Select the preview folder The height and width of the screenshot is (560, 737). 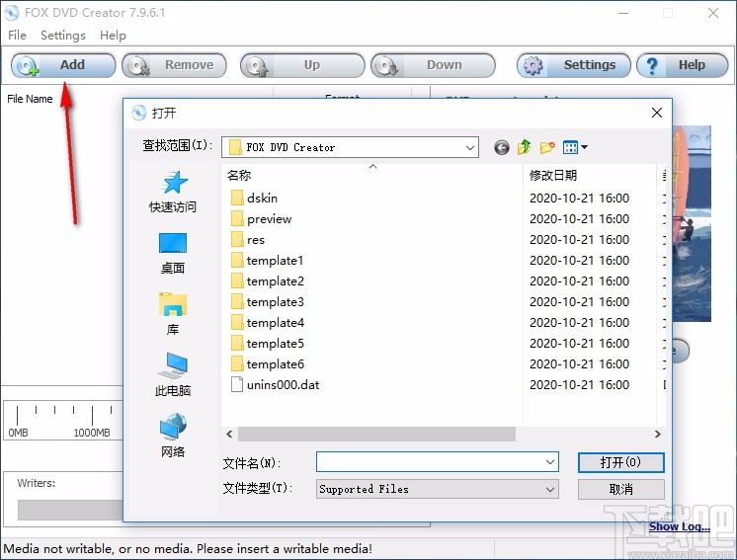pyautogui.click(x=262, y=219)
